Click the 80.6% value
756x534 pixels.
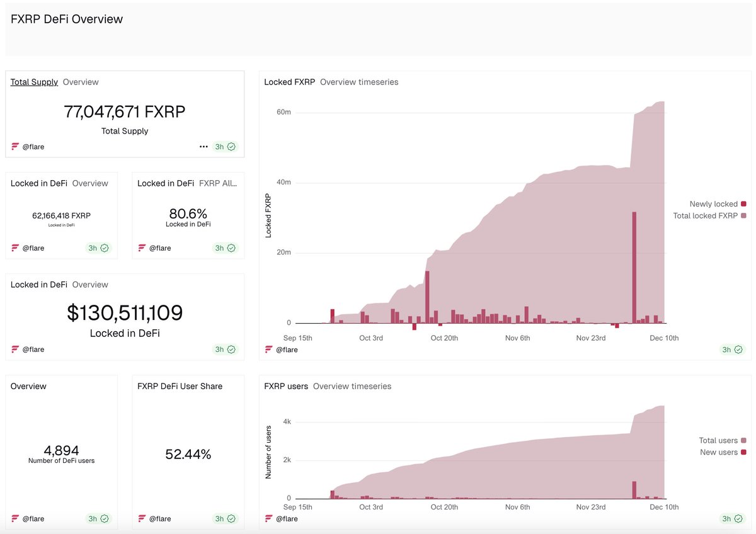click(188, 213)
